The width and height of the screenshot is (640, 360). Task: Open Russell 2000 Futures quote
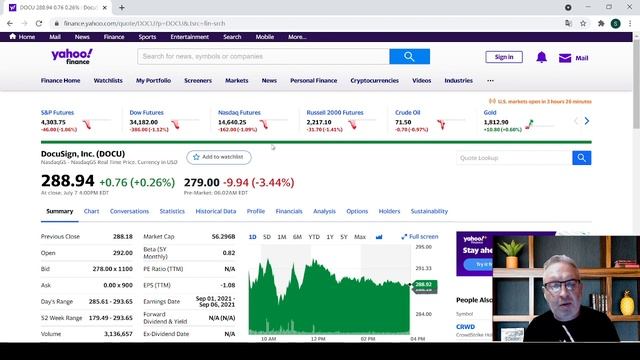click(x=335, y=113)
